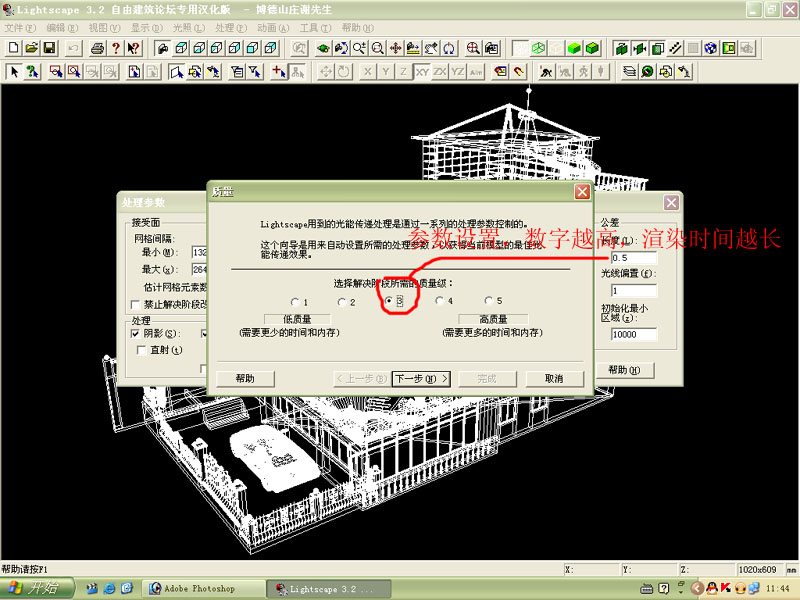Click the red pan arrows icon
Image resolution: width=800 pixels, height=600 pixels.
coord(395,48)
